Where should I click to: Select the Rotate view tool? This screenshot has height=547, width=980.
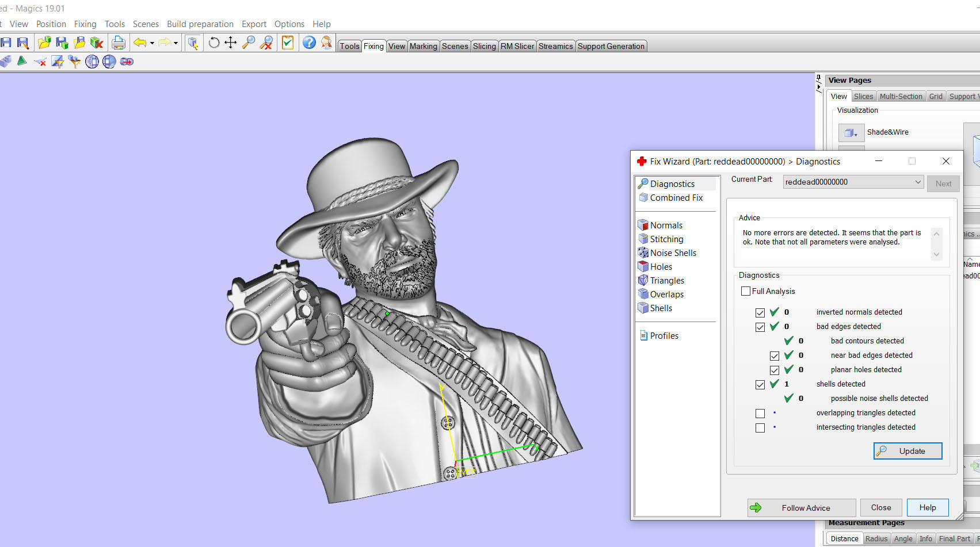(x=213, y=43)
